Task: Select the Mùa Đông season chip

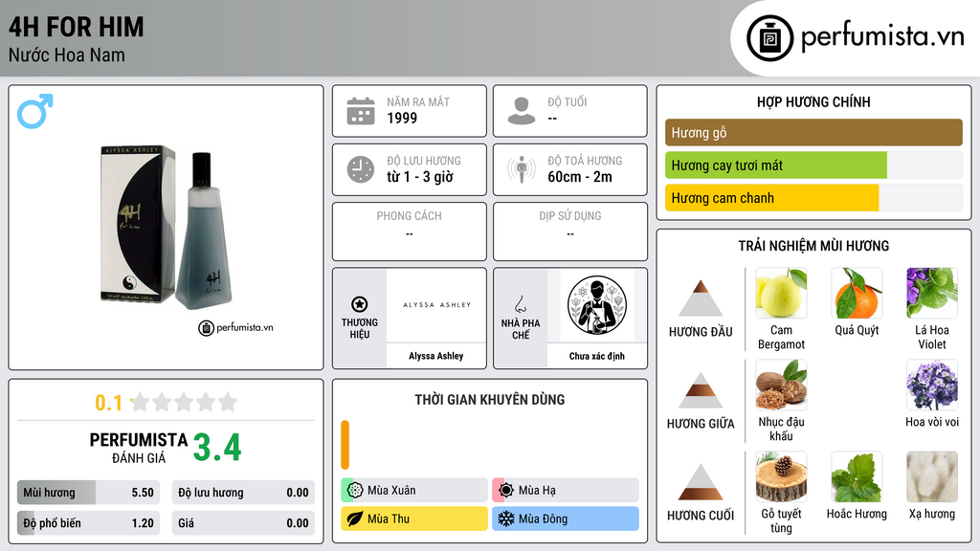Action: tap(565, 518)
